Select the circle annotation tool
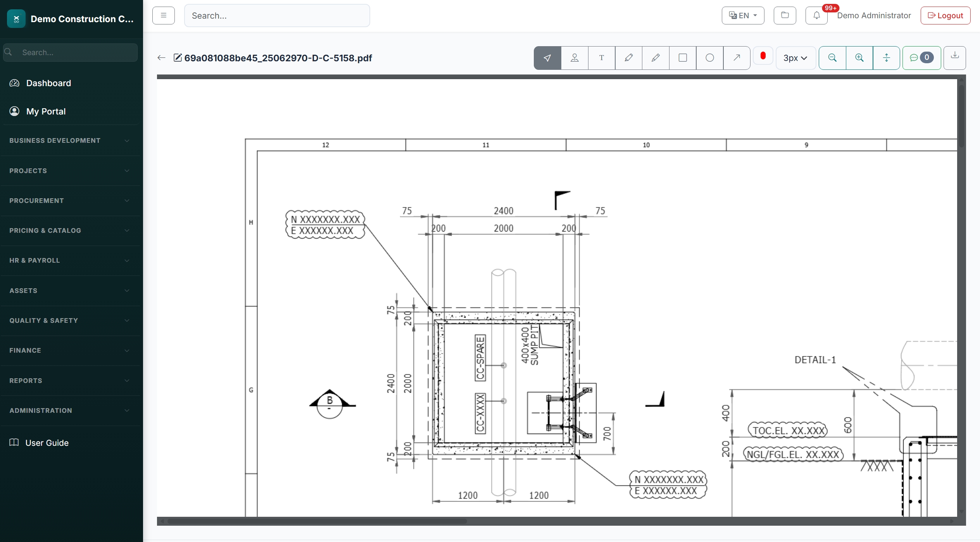The image size is (980, 542). (x=709, y=58)
